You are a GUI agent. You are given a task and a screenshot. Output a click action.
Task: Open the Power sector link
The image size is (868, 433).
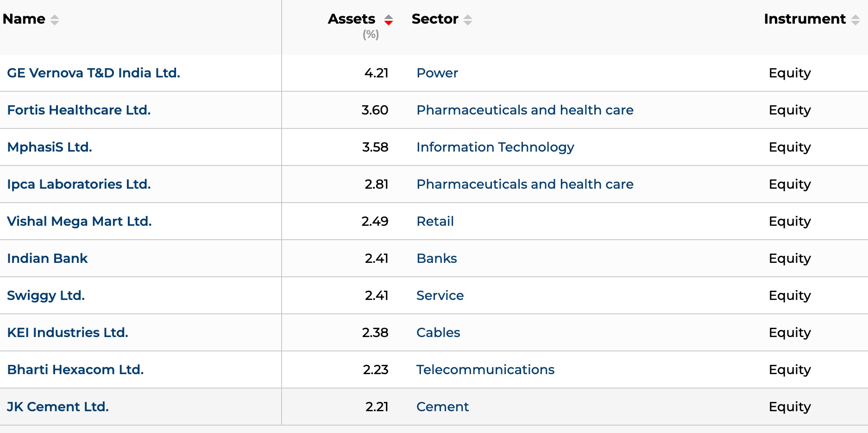pos(437,73)
